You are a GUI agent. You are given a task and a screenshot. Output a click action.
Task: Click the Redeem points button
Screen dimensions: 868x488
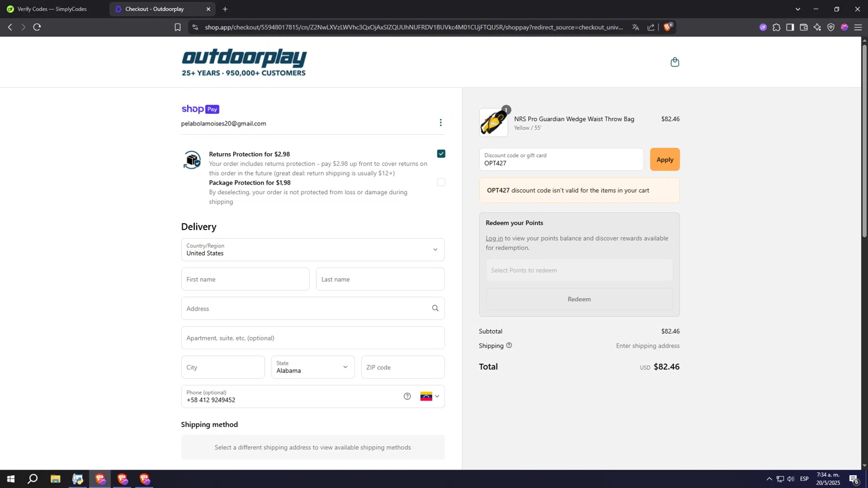[579, 299]
